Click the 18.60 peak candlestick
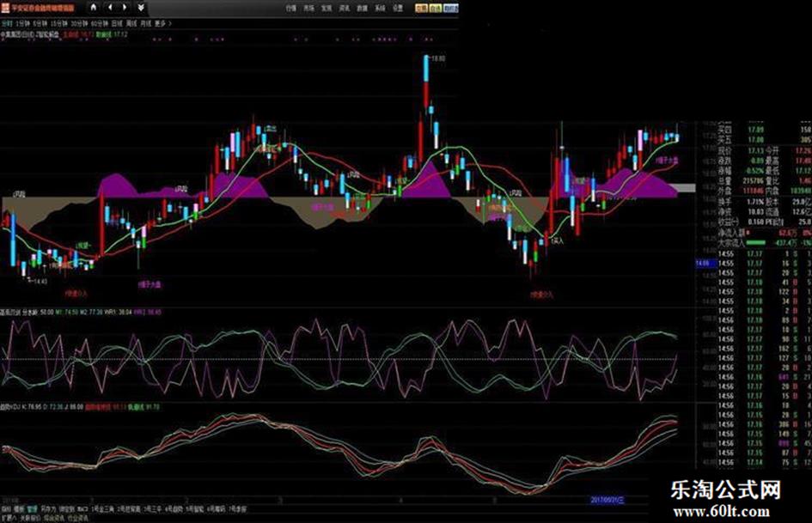Image resolution: width=812 pixels, height=523 pixels. coord(426,73)
